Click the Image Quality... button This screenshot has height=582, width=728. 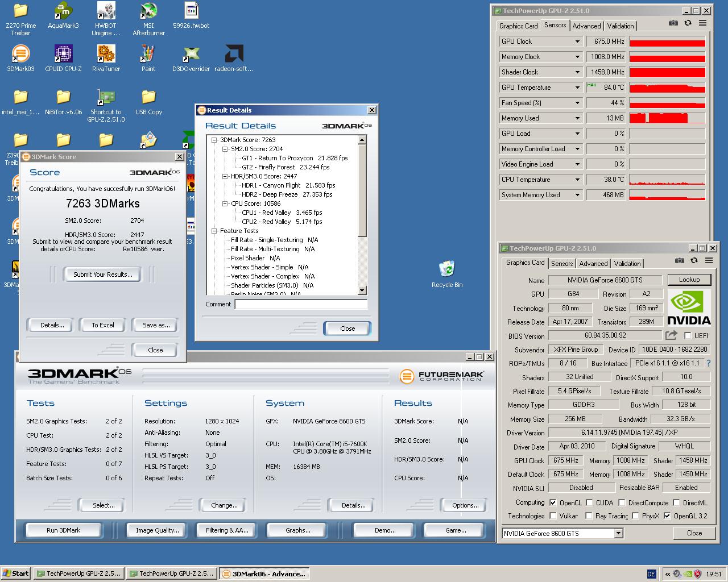(157, 530)
